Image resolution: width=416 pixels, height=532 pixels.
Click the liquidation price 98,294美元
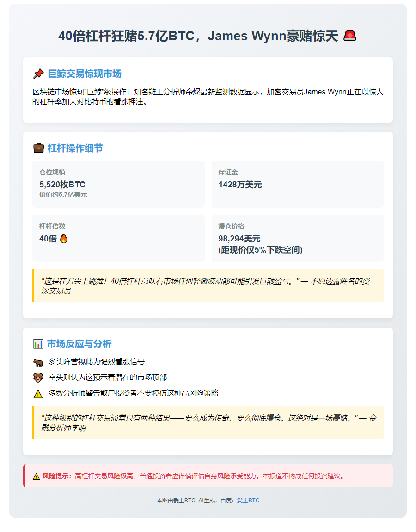pyautogui.click(x=239, y=239)
